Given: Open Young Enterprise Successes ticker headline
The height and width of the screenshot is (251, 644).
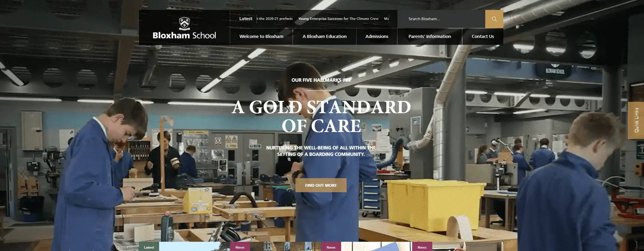Looking at the screenshot, I should click(338, 19).
